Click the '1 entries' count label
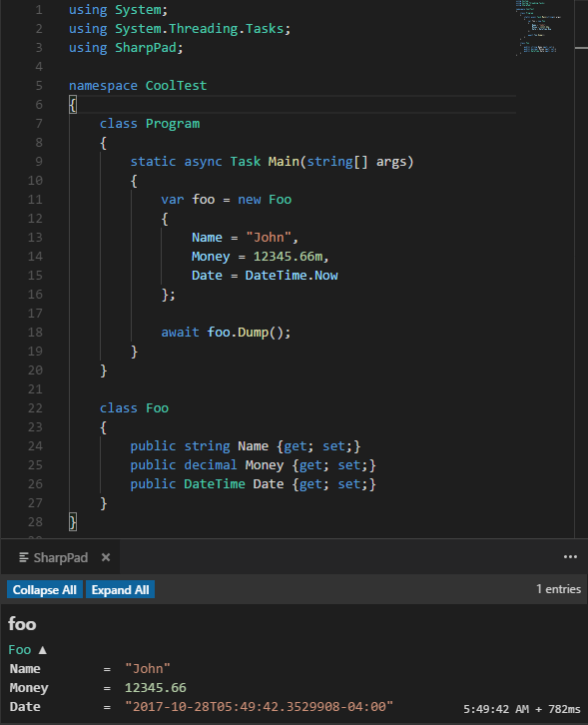Screen dimensions: 588x725 coord(558,589)
